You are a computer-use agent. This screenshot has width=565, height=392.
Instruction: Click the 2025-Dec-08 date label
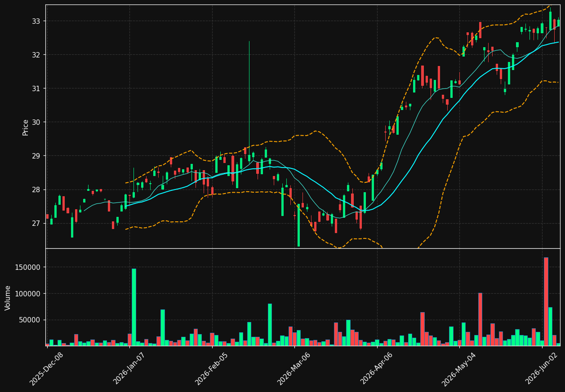(x=47, y=369)
